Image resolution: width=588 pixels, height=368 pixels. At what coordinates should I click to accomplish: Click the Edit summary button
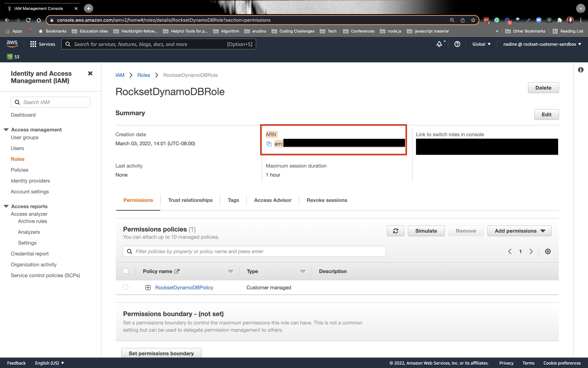(x=546, y=114)
